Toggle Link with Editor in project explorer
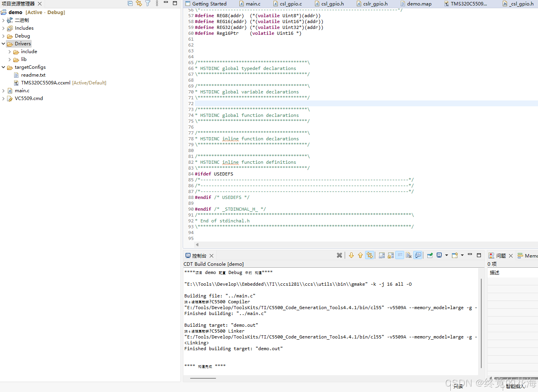Image resolution: width=538 pixels, height=392 pixels. click(x=139, y=3)
